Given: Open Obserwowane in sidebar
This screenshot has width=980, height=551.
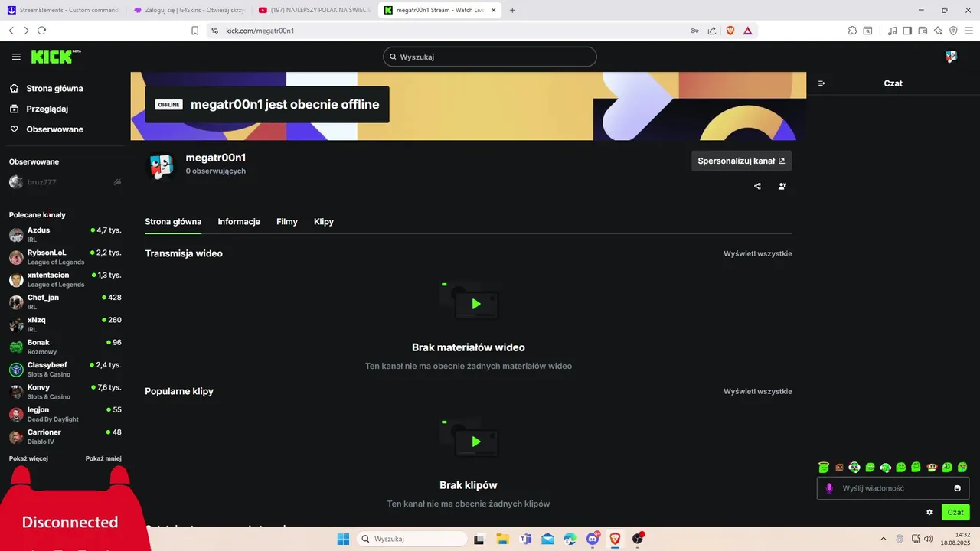Looking at the screenshot, I should click(47, 129).
